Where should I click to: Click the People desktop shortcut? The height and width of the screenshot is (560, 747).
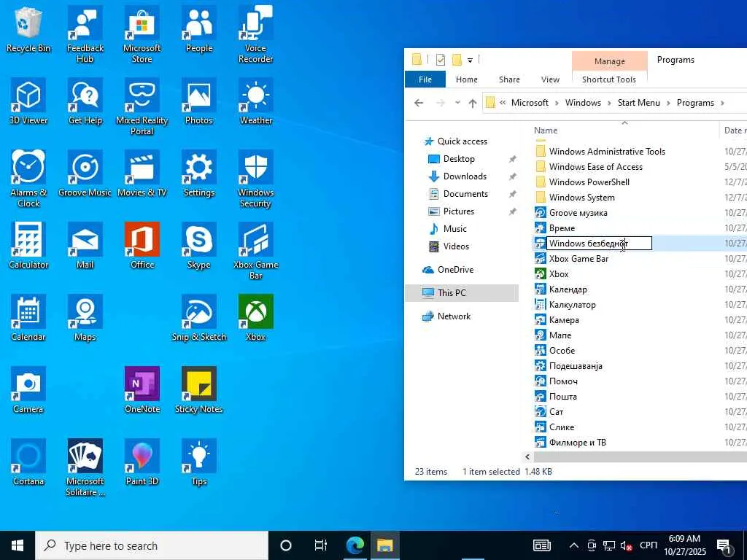(199, 29)
